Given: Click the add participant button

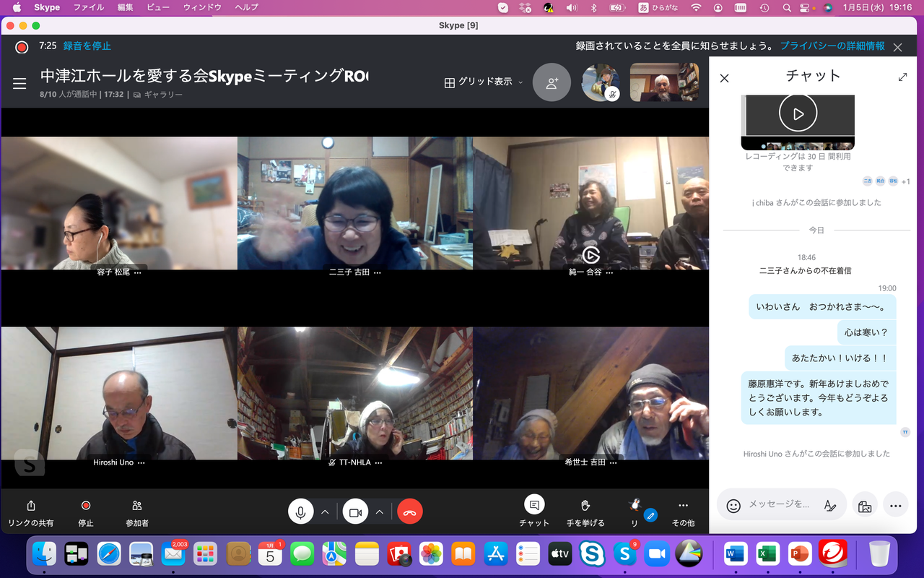Looking at the screenshot, I should pyautogui.click(x=552, y=82).
